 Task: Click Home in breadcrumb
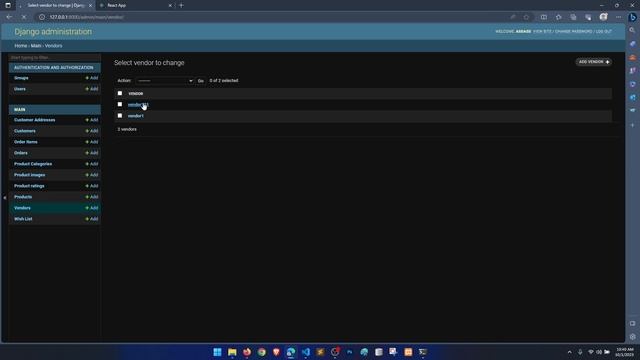click(x=21, y=46)
